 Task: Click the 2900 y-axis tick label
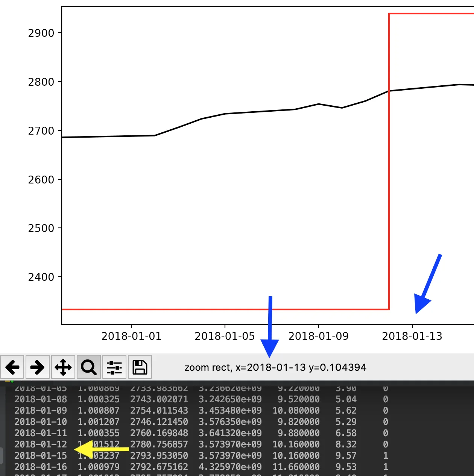click(41, 33)
